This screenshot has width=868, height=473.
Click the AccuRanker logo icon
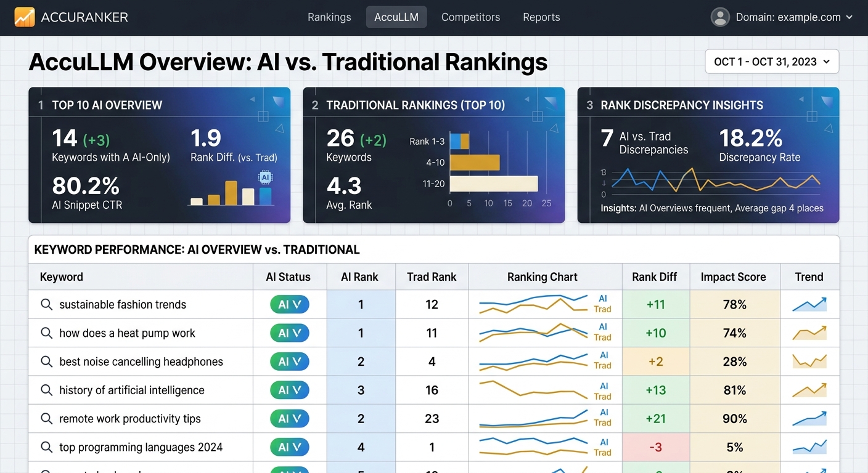tap(25, 17)
